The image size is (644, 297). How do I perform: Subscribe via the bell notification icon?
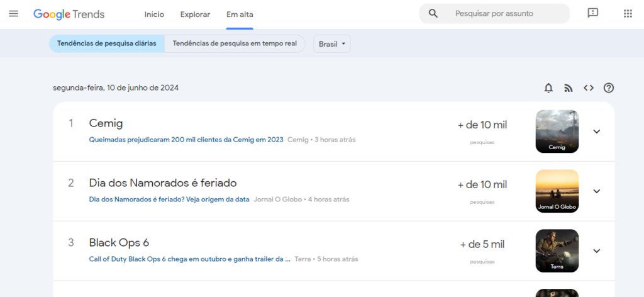548,88
